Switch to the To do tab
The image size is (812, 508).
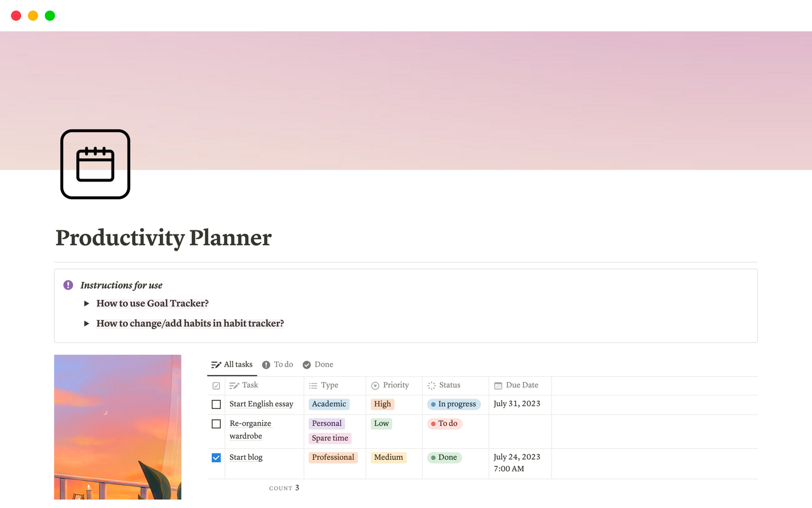[x=278, y=365]
